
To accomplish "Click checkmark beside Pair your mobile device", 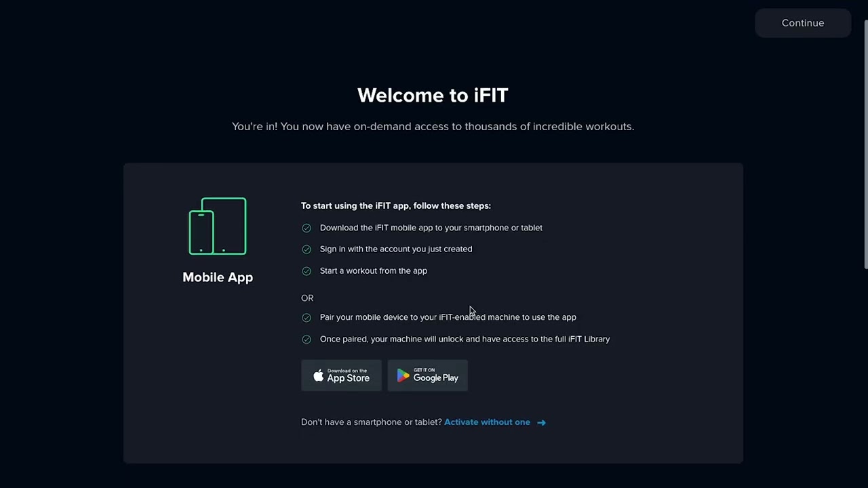I will pyautogui.click(x=307, y=317).
